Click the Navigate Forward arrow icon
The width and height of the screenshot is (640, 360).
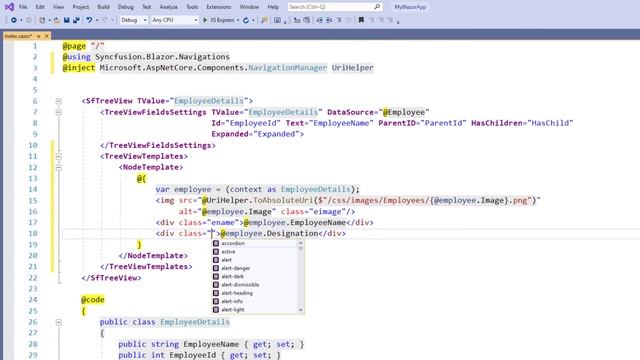click(29, 20)
